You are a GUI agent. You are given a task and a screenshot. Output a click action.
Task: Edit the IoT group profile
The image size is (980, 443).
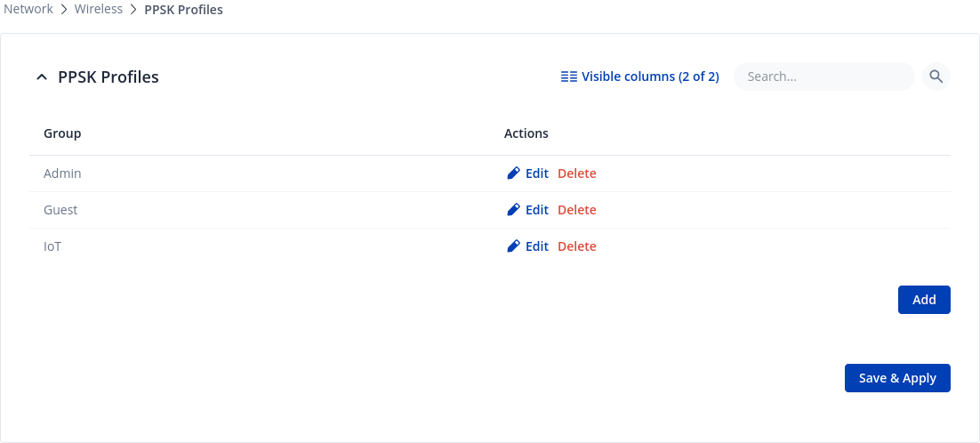(x=536, y=246)
